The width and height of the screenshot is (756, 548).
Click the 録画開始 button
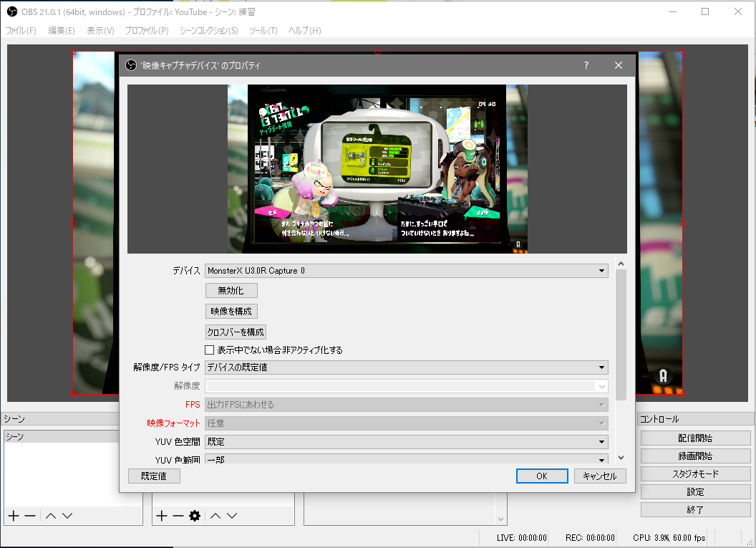[695, 456]
